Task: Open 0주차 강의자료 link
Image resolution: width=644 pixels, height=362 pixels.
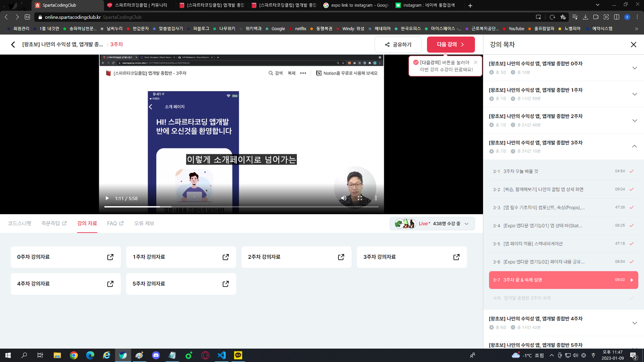Action: (66, 257)
